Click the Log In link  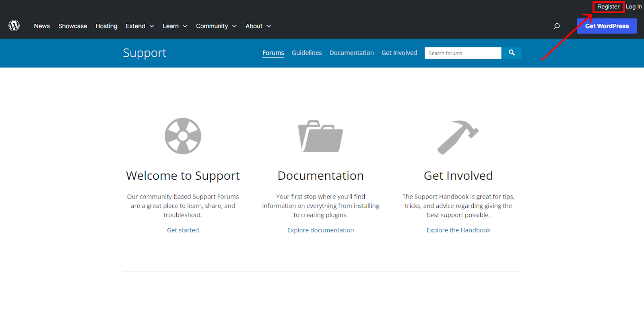tap(634, 7)
